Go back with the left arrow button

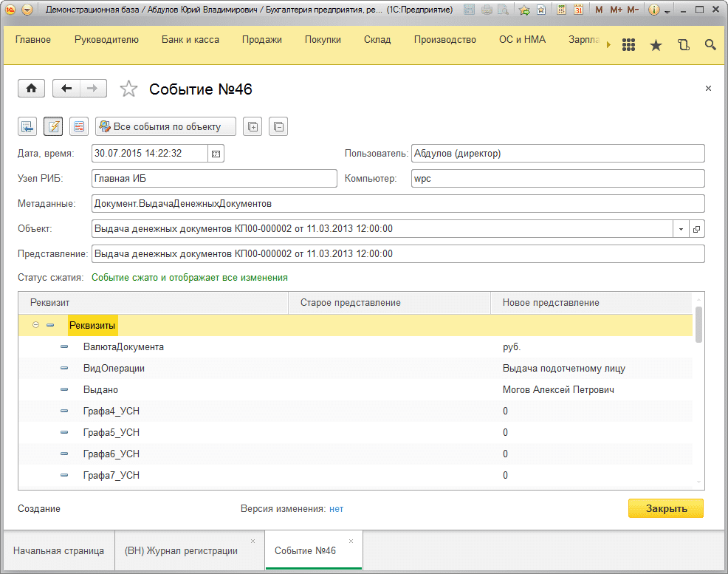click(66, 89)
